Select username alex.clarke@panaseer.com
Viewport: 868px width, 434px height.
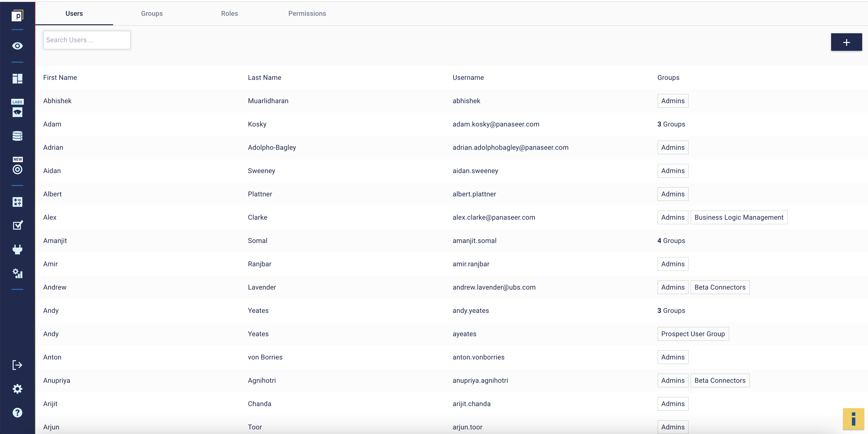point(494,217)
